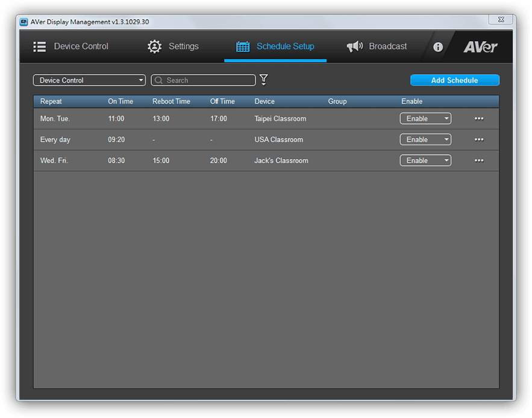Click the Device Control list icon
The image size is (532, 418).
40,47
